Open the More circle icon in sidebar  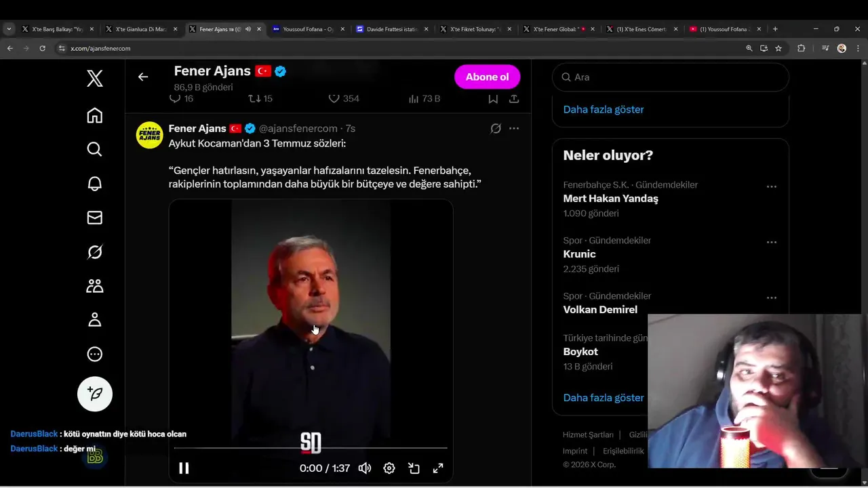click(x=95, y=354)
